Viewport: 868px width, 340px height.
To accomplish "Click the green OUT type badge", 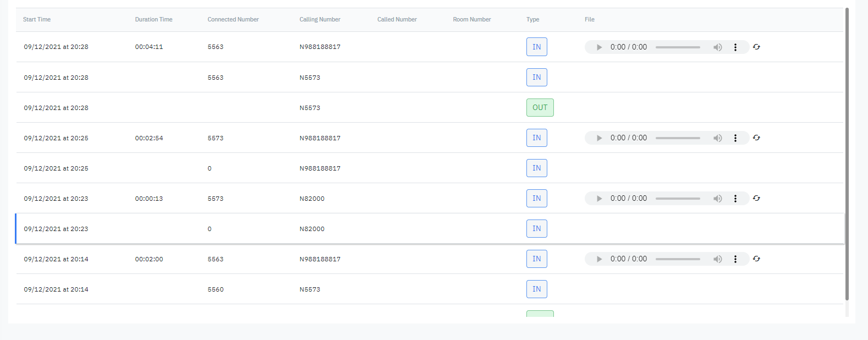I will [x=540, y=108].
